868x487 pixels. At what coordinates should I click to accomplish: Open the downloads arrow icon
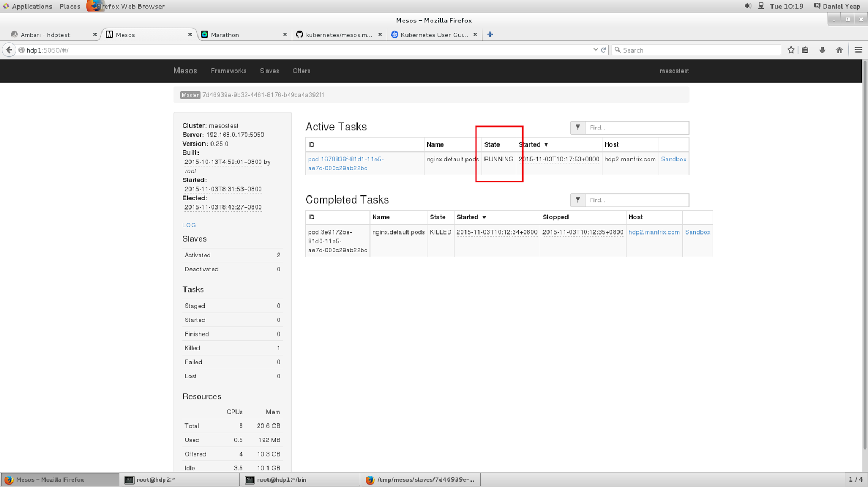tap(822, 50)
